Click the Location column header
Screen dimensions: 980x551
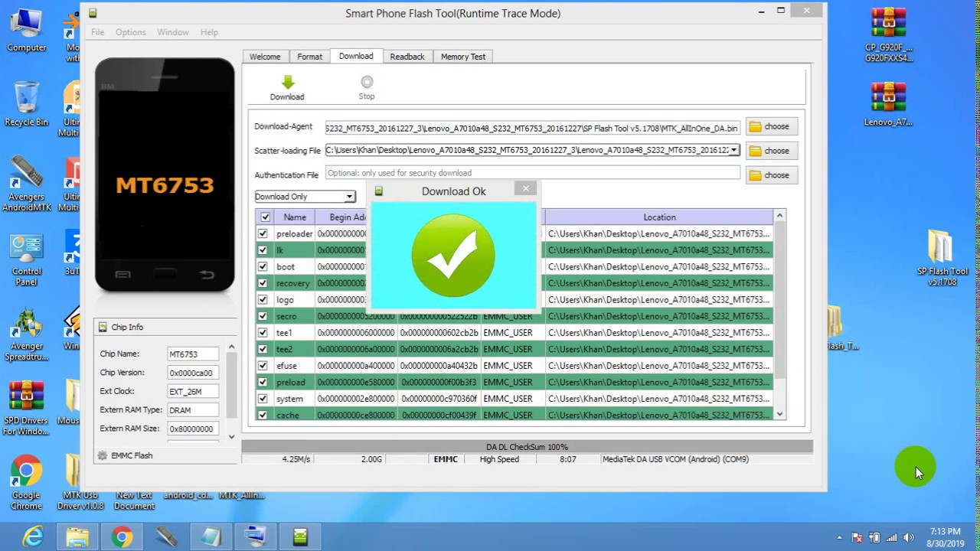[x=659, y=217]
